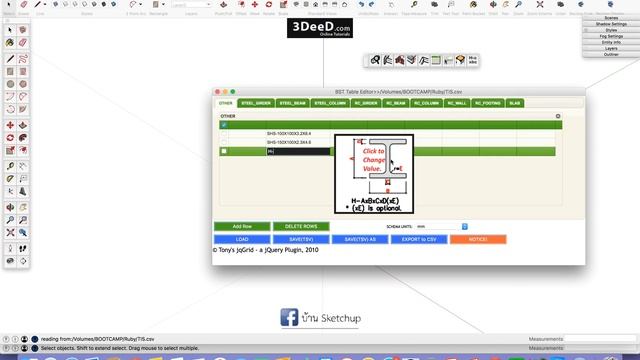Click the SHS-100X100X3.2X6.4 cell text
The height and width of the screenshot is (360, 640).
click(x=289, y=133)
